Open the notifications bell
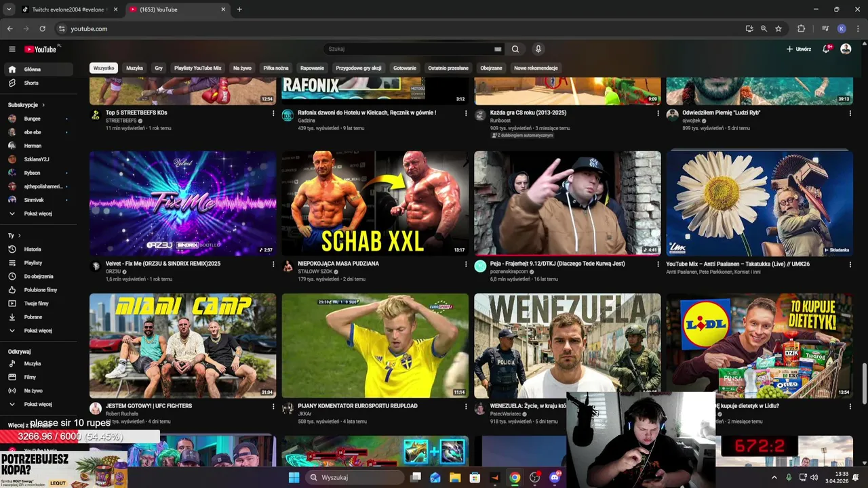This screenshot has width=868, height=488. [x=826, y=49]
